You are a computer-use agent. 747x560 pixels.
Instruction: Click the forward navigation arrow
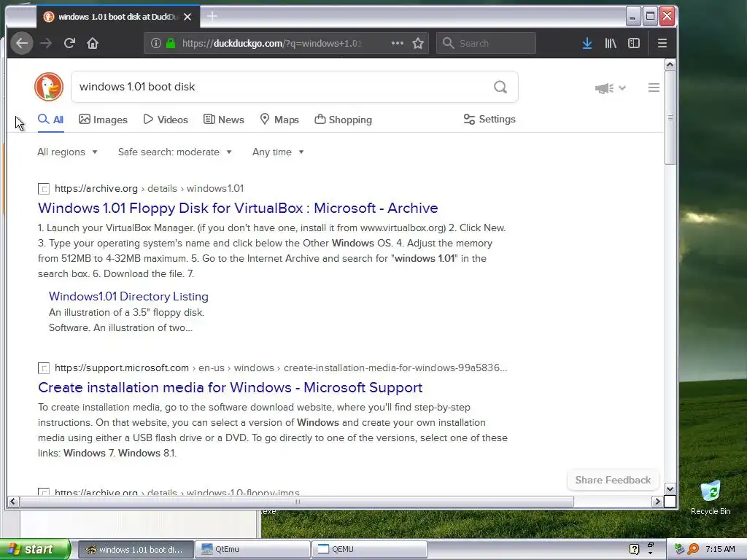point(46,43)
